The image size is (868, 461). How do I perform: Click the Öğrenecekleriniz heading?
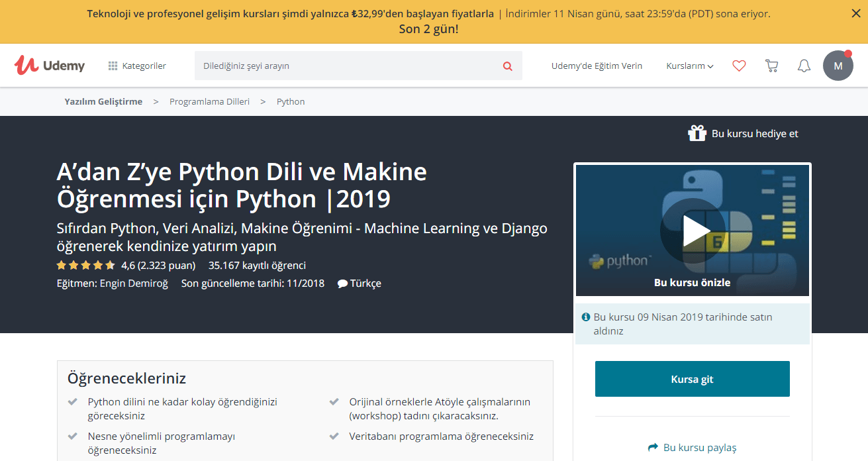[126, 378]
